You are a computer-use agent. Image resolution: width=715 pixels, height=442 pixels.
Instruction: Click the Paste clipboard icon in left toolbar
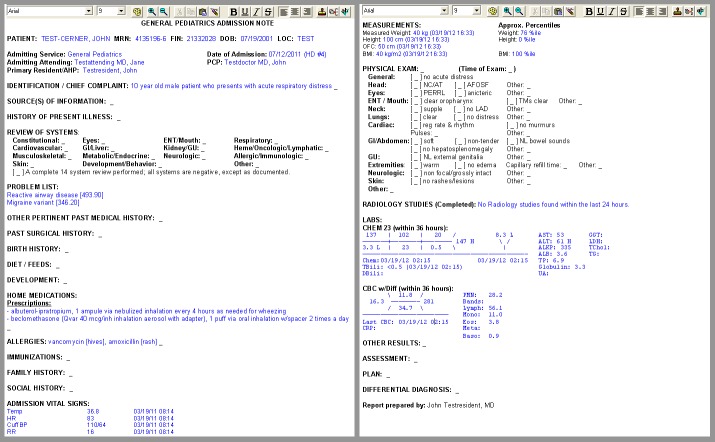click(x=202, y=12)
